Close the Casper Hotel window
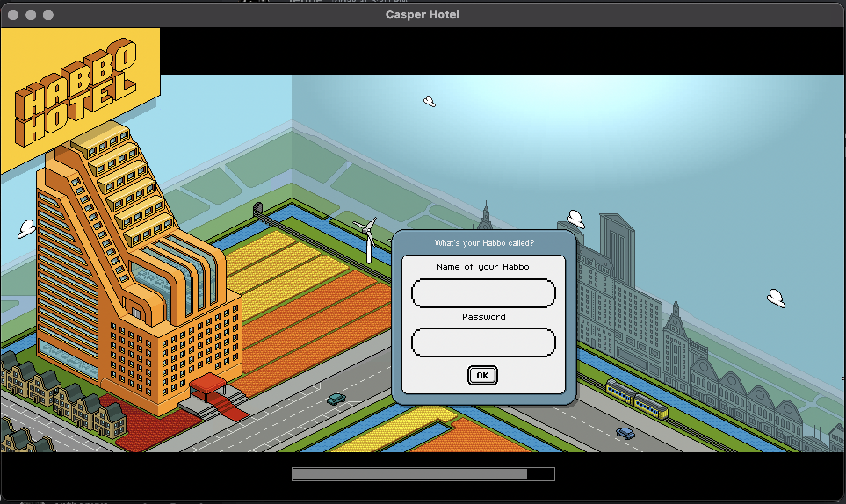The width and height of the screenshot is (846, 504). (13, 15)
